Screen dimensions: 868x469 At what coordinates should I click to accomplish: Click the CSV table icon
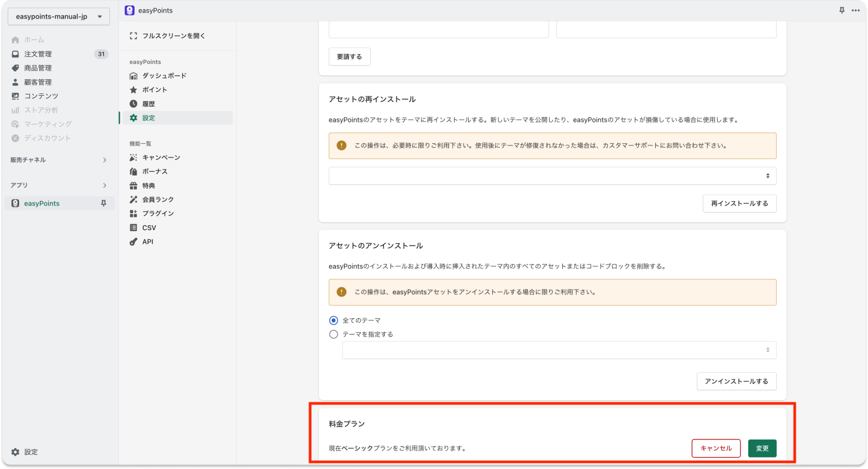click(x=133, y=228)
